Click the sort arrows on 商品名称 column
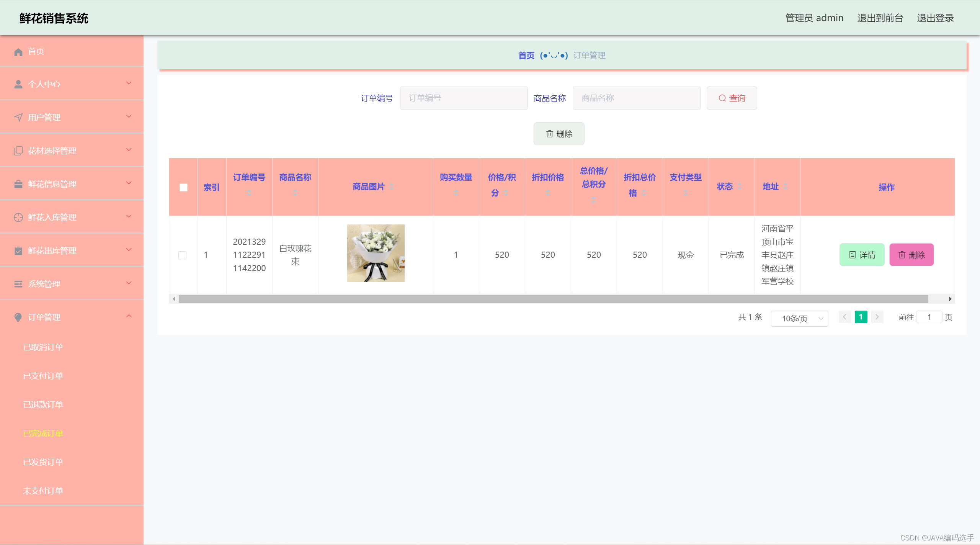The height and width of the screenshot is (545, 980). [295, 193]
